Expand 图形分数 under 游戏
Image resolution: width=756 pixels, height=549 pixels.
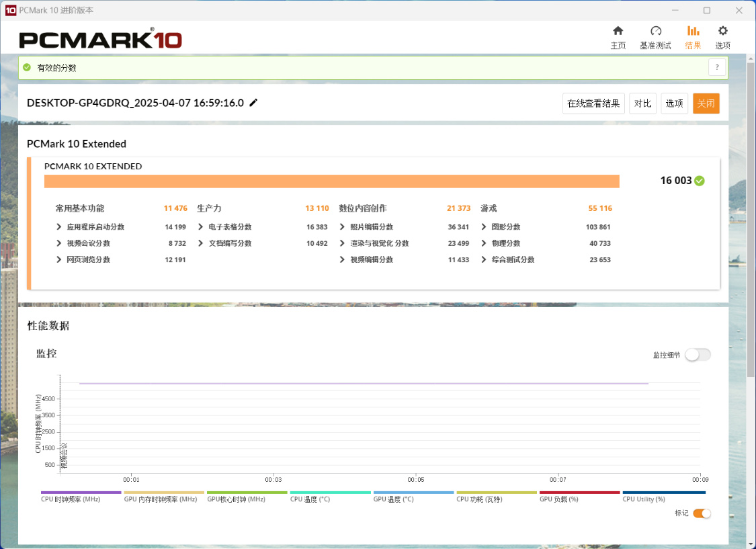pyautogui.click(x=484, y=226)
